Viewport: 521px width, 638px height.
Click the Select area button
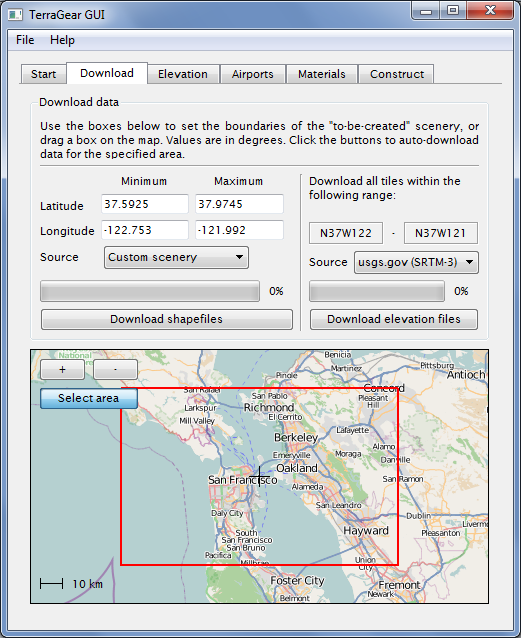88,398
